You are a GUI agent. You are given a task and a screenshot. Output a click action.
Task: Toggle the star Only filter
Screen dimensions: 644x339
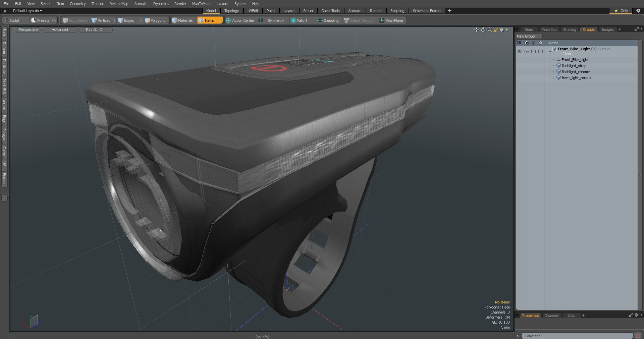(621, 11)
